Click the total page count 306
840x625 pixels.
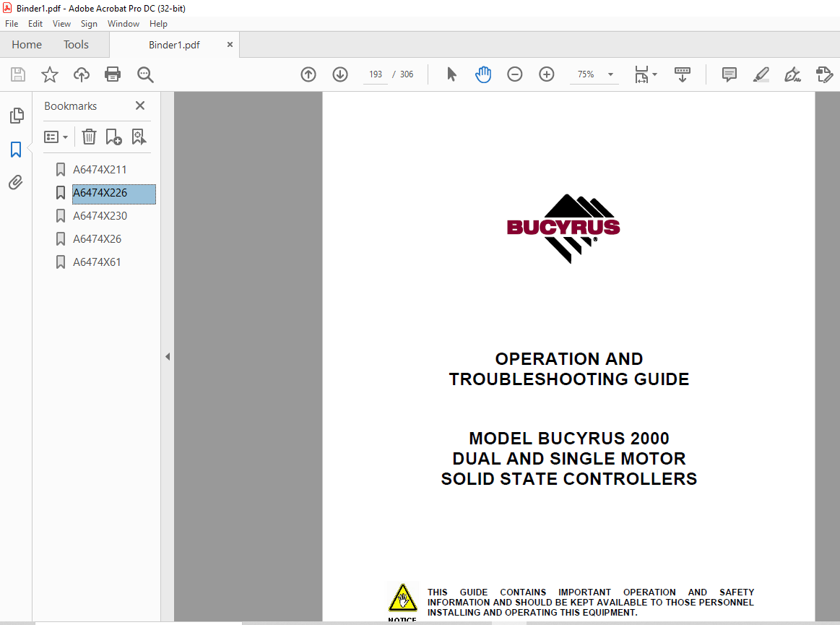[407, 74]
